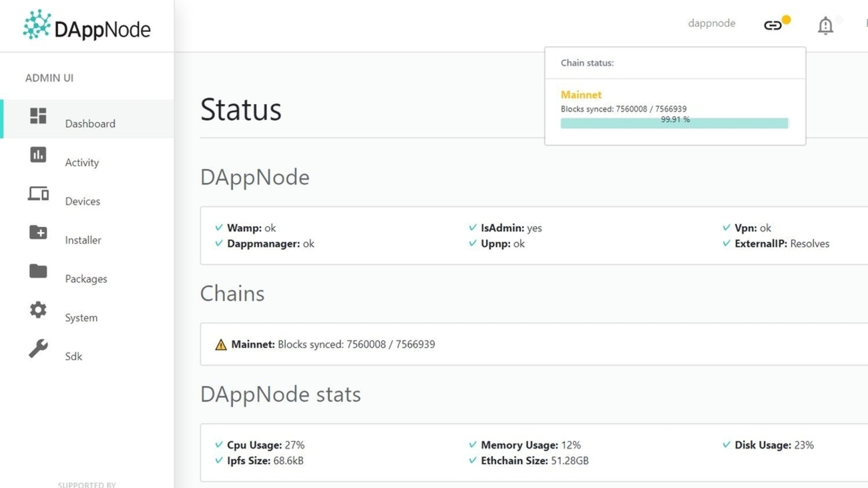Click the Mainnet label in chain status popup
The image size is (868, 488).
581,94
